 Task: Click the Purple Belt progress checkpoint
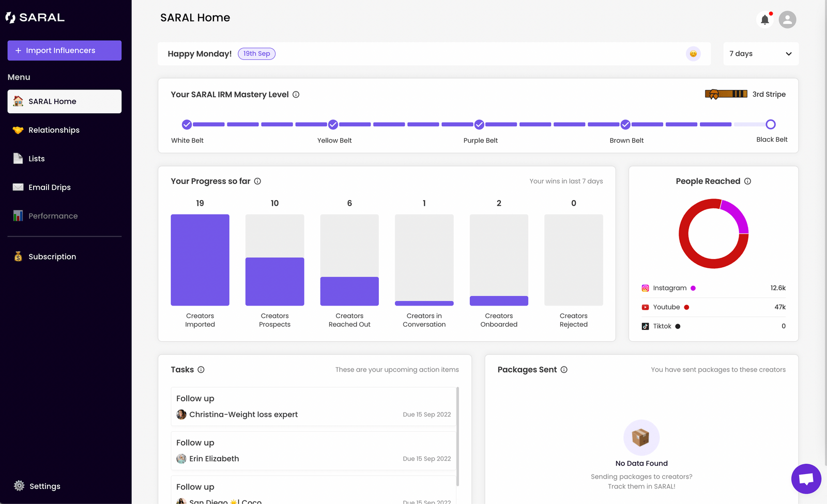click(x=479, y=124)
